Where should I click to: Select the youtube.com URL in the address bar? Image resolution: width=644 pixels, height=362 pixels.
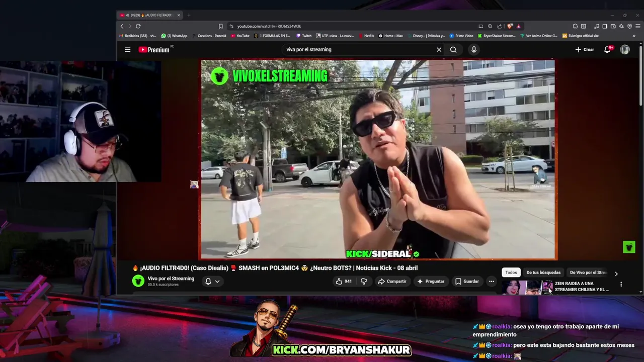(269, 26)
